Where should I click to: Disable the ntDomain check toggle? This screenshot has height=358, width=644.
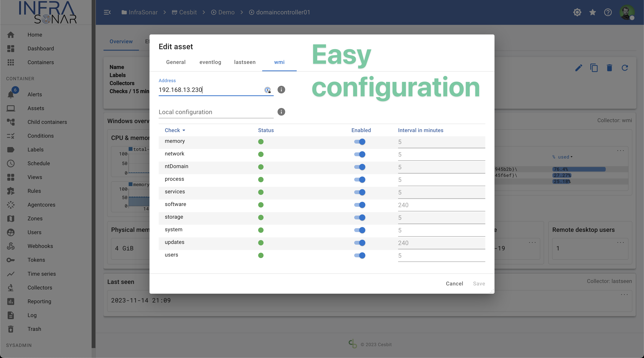(360, 167)
